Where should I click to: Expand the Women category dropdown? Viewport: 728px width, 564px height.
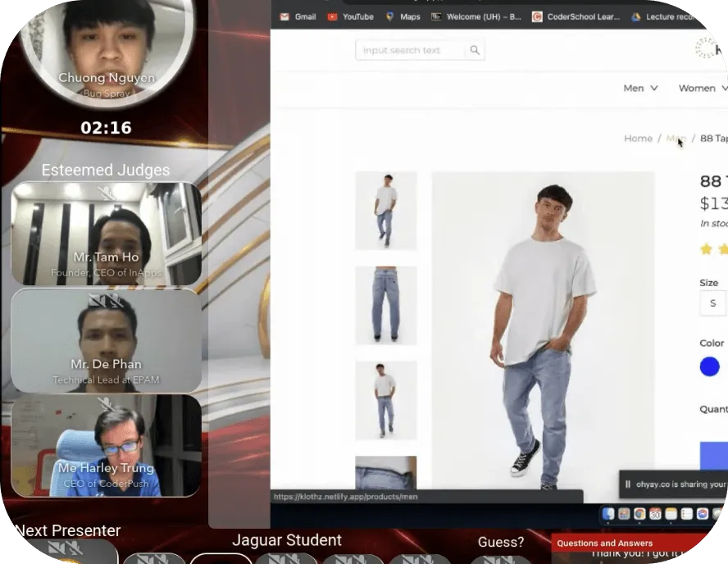click(702, 88)
